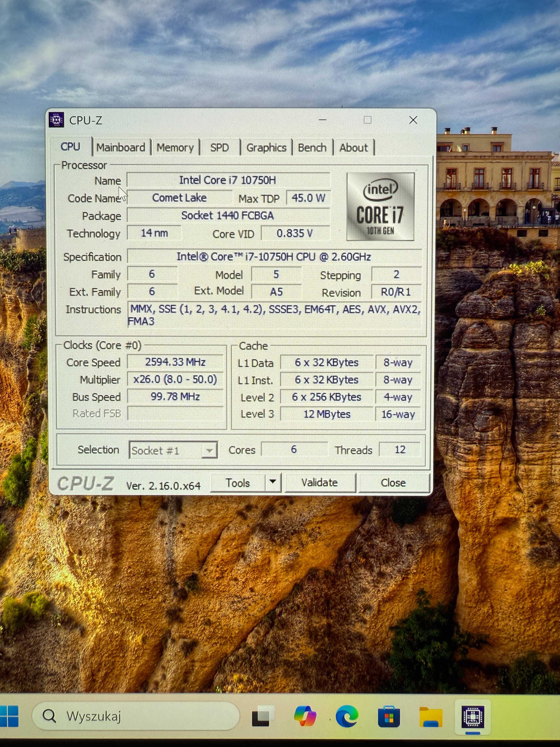Screen dimensions: 560x747
Task: Click the CPU-Z taskbar icon
Action: click(473, 717)
